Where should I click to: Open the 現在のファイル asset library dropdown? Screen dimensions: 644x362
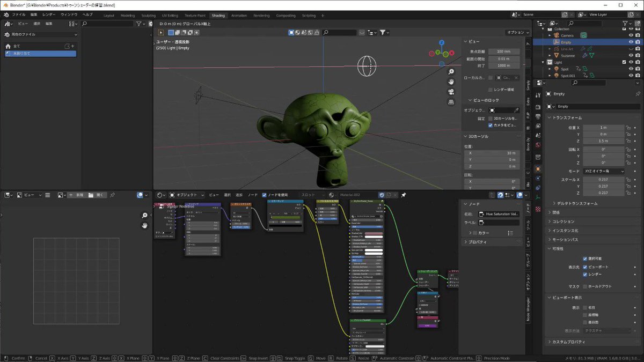(41, 34)
